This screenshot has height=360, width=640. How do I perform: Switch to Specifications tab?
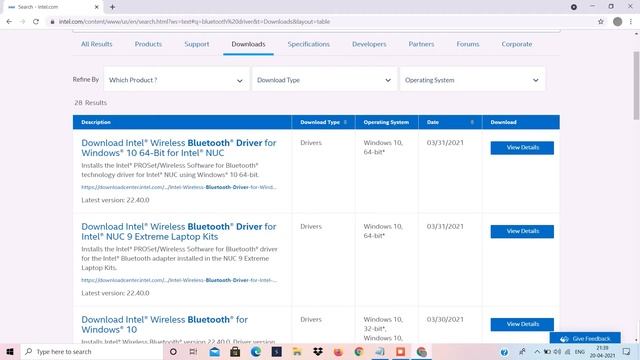(309, 44)
